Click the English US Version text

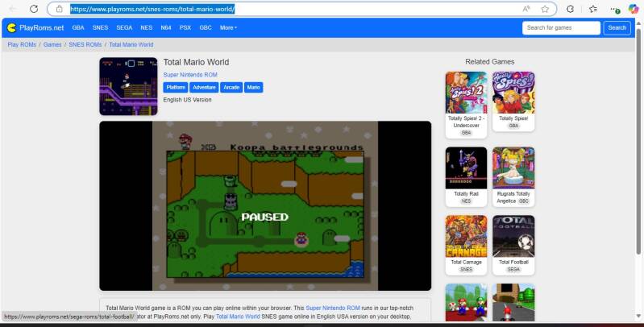coord(187,100)
